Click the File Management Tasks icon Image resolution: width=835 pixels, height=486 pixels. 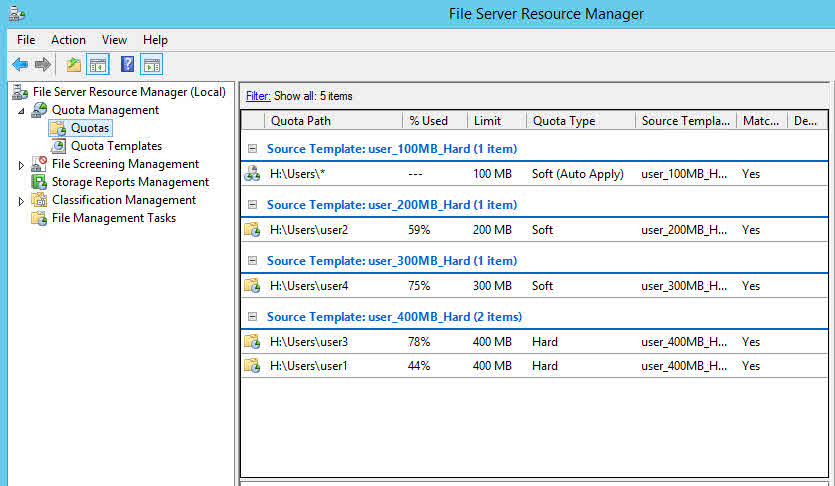(39, 218)
